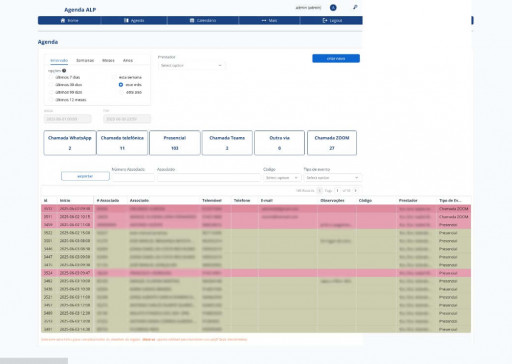Filter by the Chamada ZOOM card showing 27
The image size is (512, 364).
332,143
